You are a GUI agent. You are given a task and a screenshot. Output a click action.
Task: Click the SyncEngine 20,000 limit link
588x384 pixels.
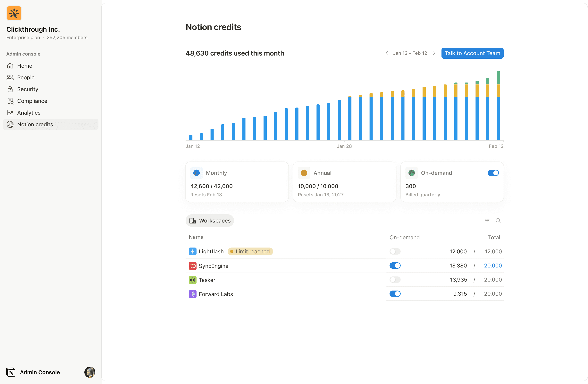click(x=493, y=266)
